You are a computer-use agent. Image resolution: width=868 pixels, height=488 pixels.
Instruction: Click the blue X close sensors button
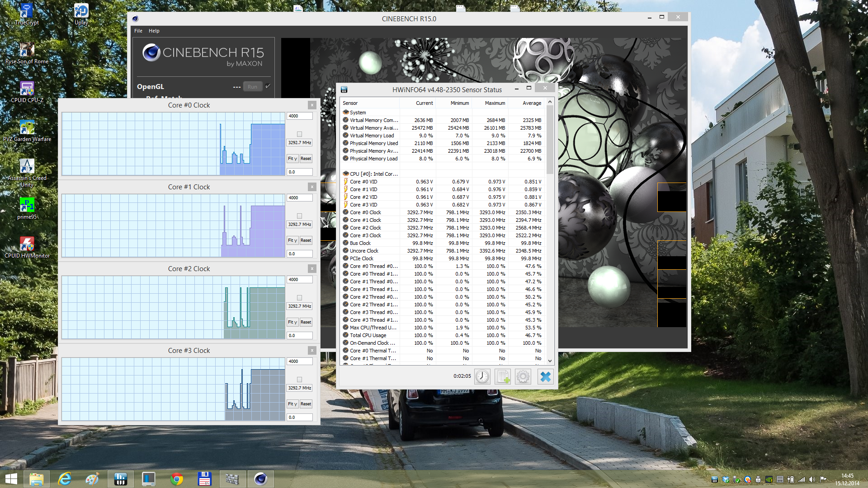coord(546,376)
